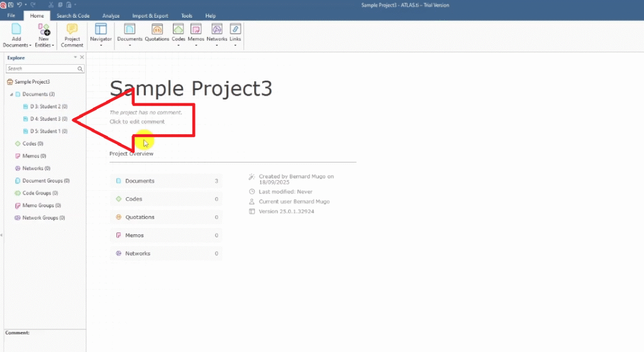Open the Documents ribbon dropdown arrow
Screen dimensions: 644x352
(x=130, y=45)
